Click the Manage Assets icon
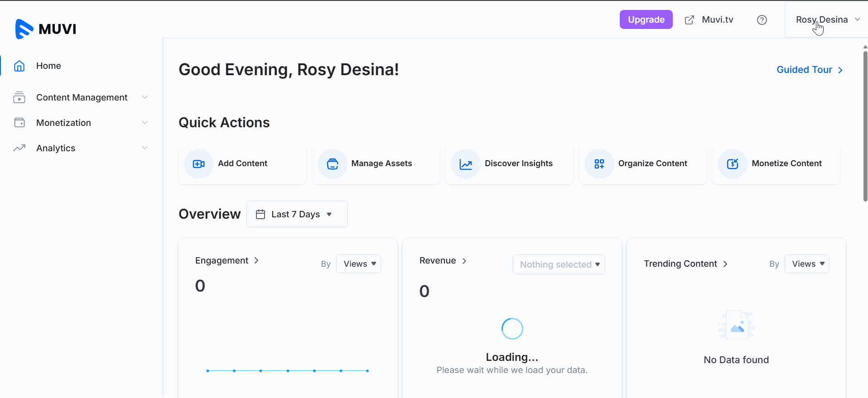This screenshot has height=398, width=868. tap(332, 164)
